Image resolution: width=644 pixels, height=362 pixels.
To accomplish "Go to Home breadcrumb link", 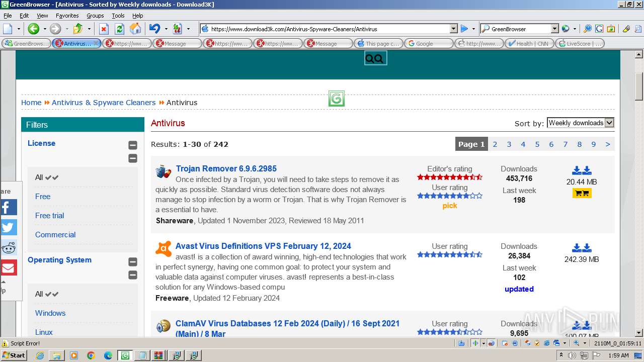I will (x=31, y=103).
